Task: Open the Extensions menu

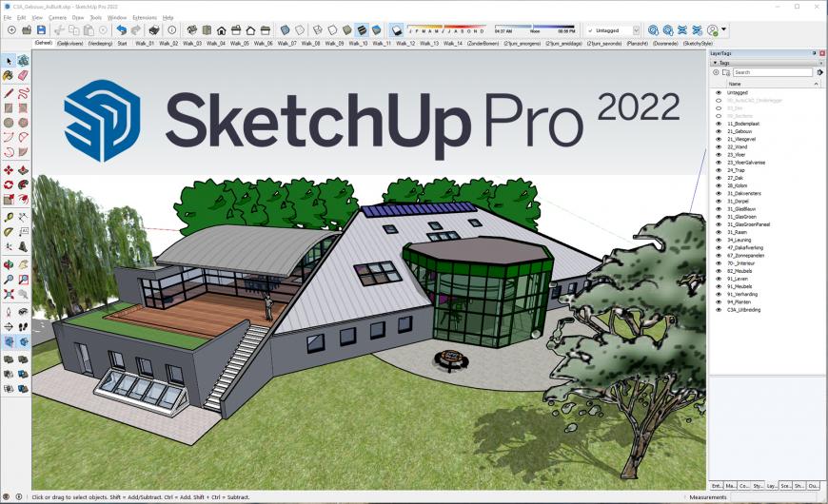Action: coord(145,17)
